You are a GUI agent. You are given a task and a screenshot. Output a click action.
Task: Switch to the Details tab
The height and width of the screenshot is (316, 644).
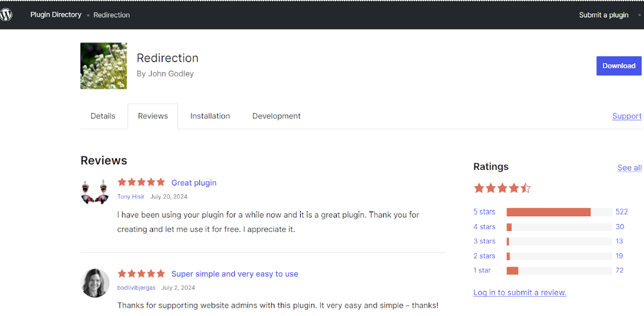(103, 116)
